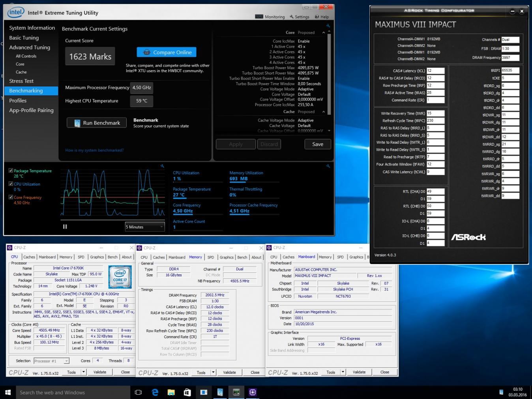Open Microsoft Edge from the taskbar
The height and width of the screenshot is (399, 532).
pos(155,392)
